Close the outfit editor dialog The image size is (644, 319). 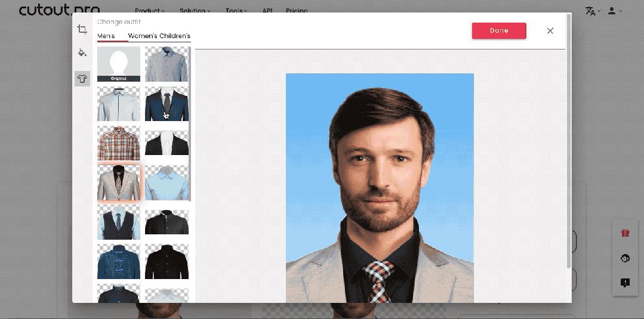[550, 31]
